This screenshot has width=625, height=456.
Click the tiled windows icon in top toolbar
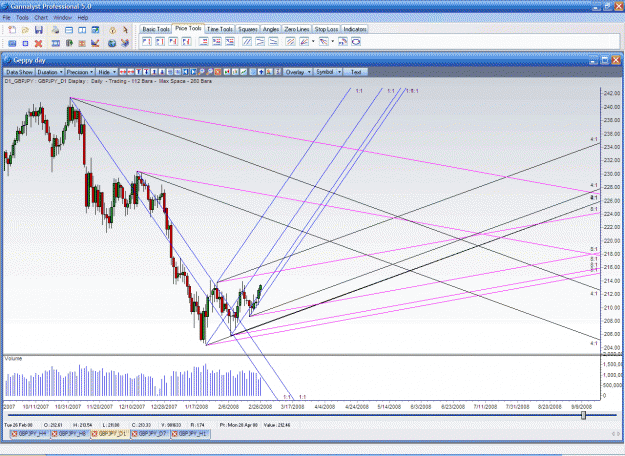tap(82, 30)
